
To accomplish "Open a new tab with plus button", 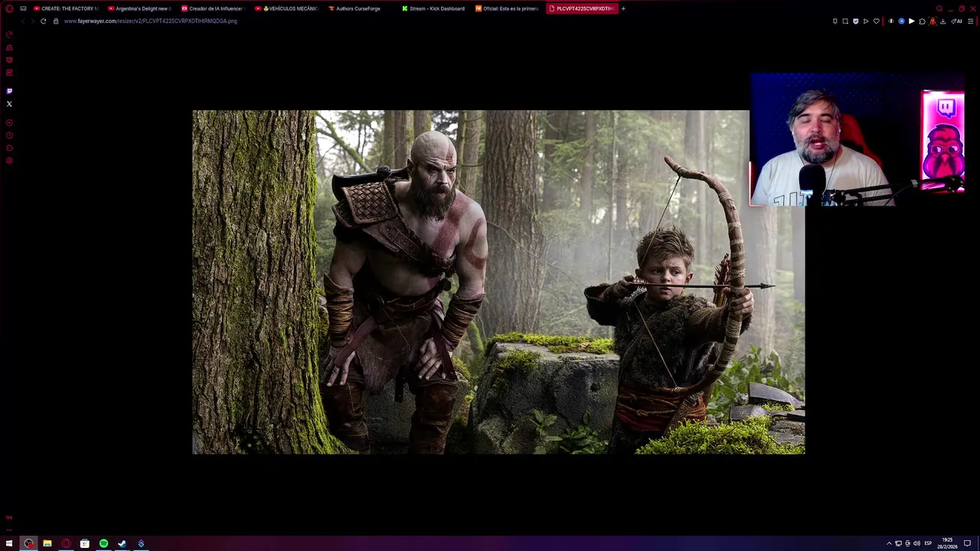I will pos(623,8).
